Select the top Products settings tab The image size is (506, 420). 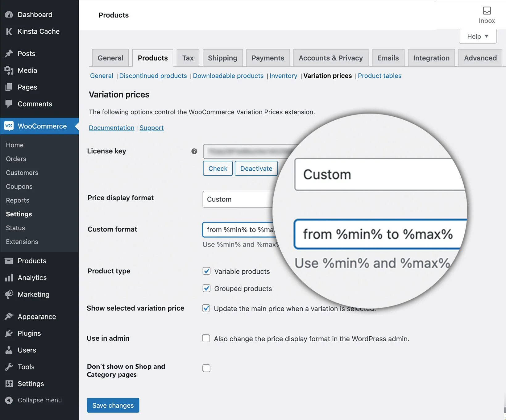(153, 58)
